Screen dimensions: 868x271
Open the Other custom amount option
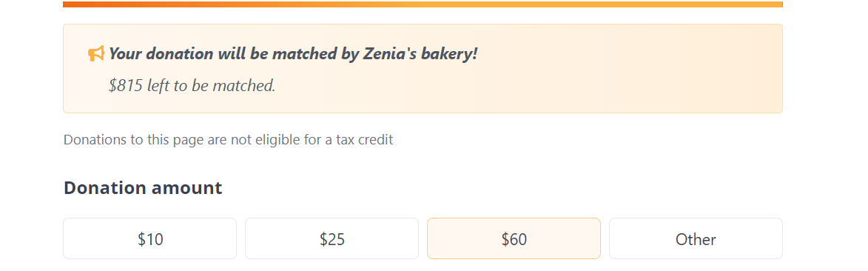coord(696,238)
